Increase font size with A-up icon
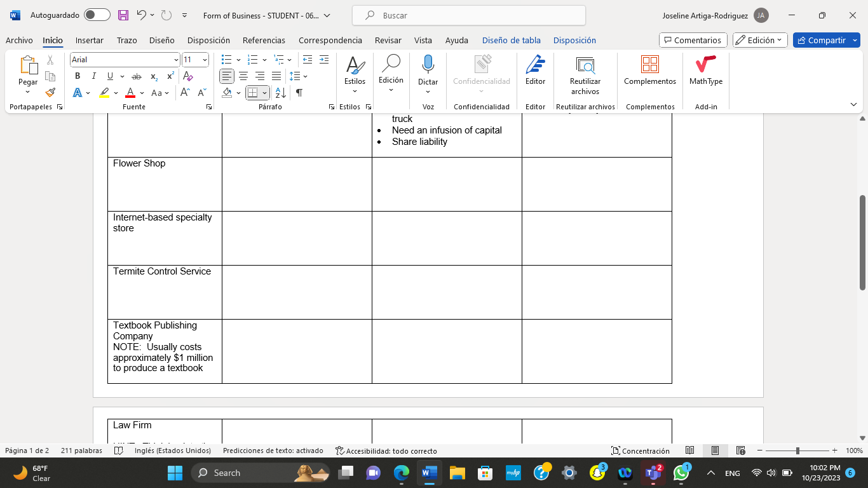This screenshot has height=488, width=868. coord(185,92)
